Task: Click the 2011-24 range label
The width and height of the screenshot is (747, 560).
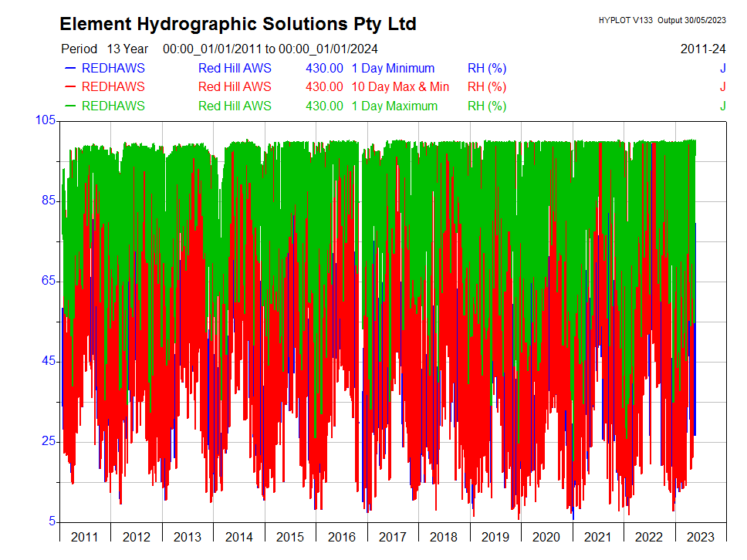Action: tap(703, 49)
